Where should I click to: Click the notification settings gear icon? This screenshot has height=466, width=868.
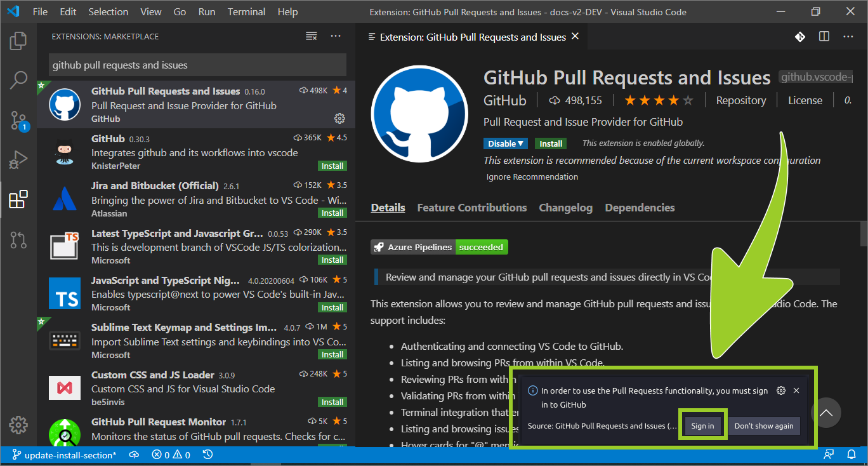pos(782,390)
